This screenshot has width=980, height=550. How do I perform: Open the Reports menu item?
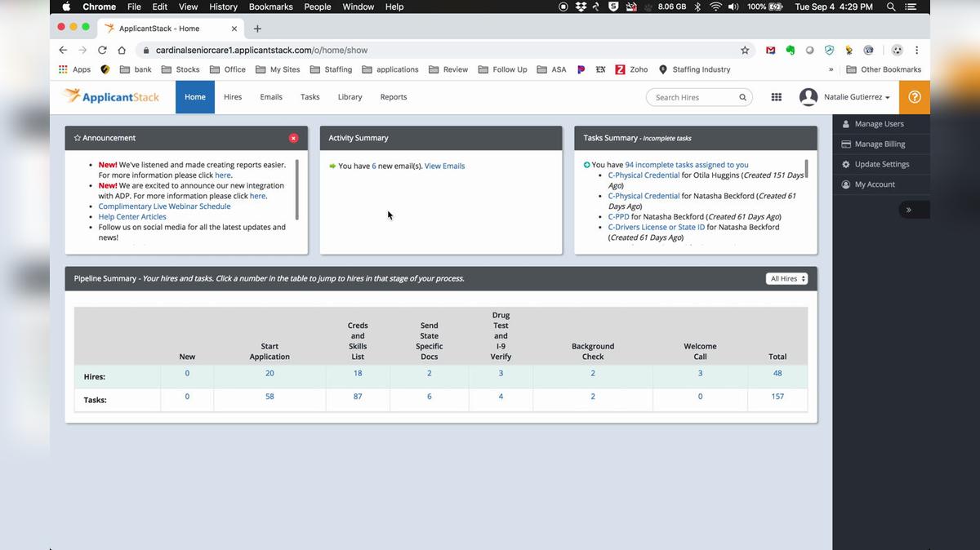[393, 97]
